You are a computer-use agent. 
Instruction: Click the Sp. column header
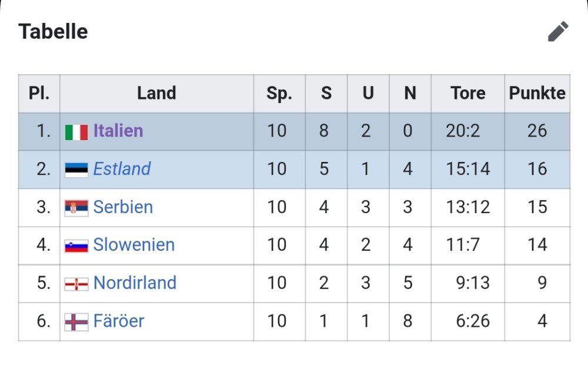click(279, 93)
